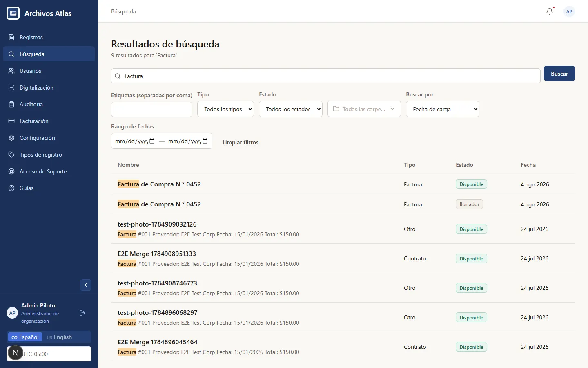Open Usuarios from the sidebar
588x368 pixels.
coord(49,71)
